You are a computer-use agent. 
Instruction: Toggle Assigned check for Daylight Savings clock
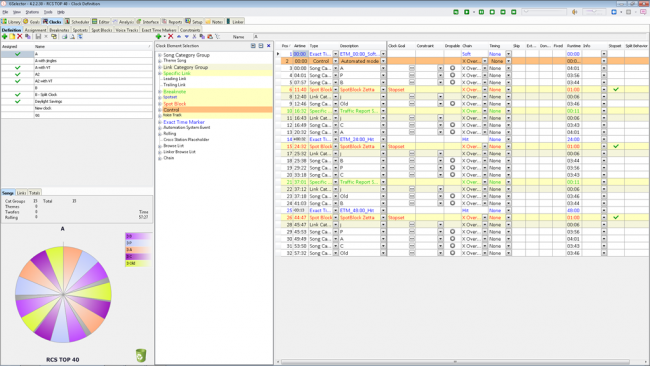pyautogui.click(x=17, y=102)
